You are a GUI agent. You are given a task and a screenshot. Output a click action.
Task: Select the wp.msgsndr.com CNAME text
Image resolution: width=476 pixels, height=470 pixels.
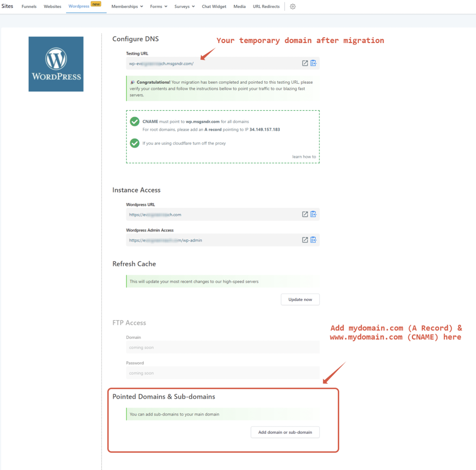click(x=202, y=122)
